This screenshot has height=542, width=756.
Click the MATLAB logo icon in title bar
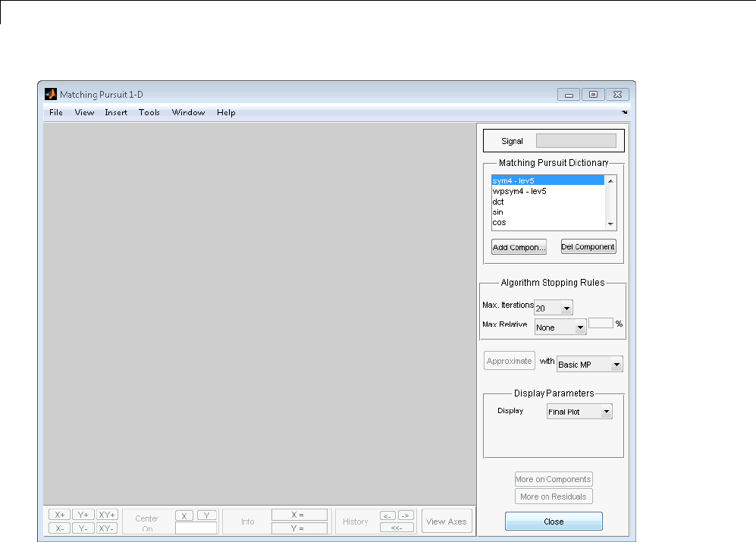tap(51, 94)
